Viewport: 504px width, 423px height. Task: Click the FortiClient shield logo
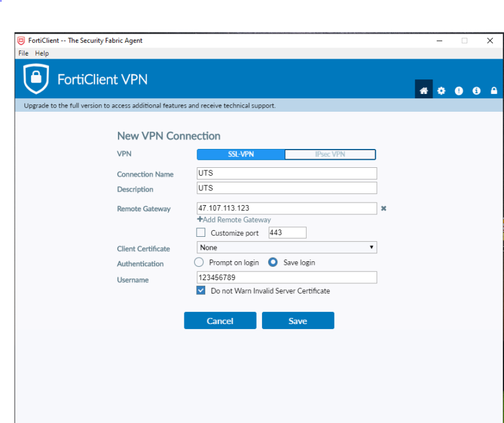36,79
